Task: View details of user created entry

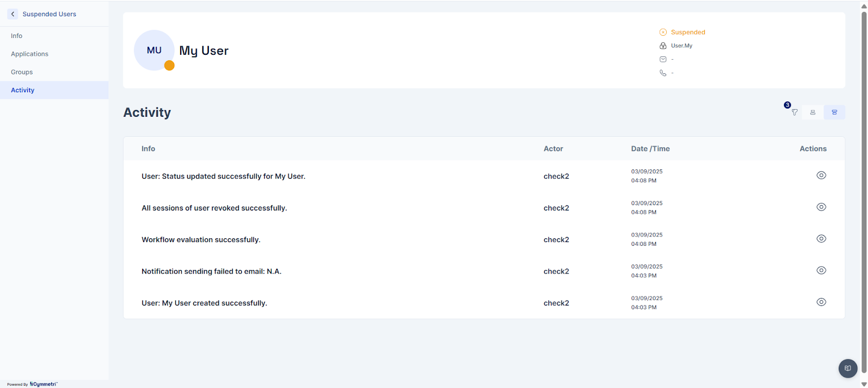Action: tap(821, 302)
